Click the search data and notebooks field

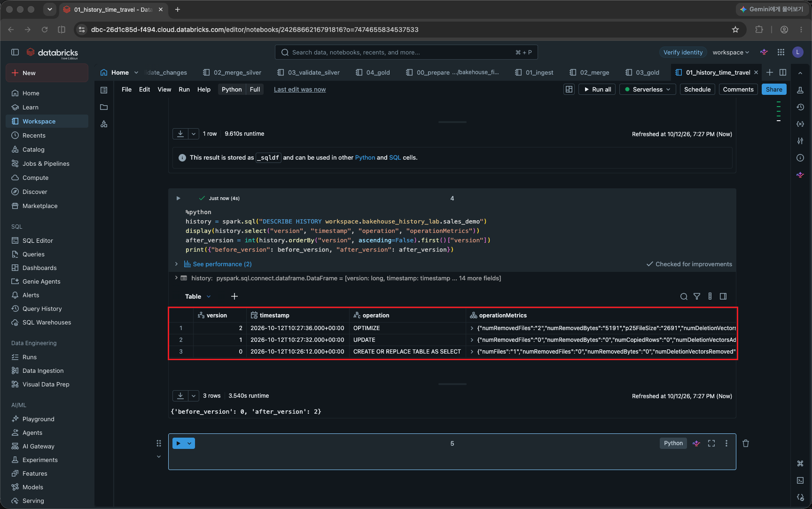(406, 52)
